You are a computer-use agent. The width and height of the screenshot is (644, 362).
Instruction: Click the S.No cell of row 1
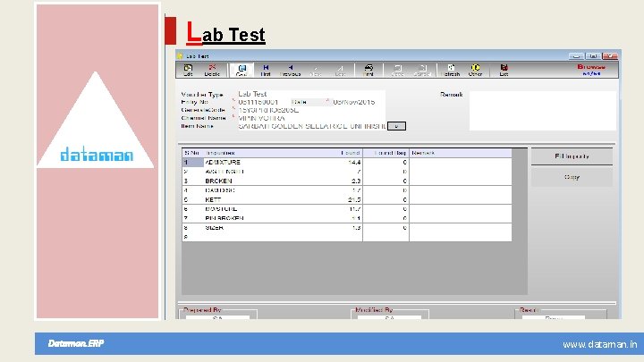click(x=192, y=162)
